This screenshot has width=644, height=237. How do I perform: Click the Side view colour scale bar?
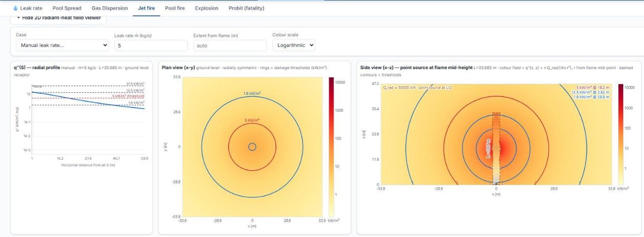(x=621, y=134)
